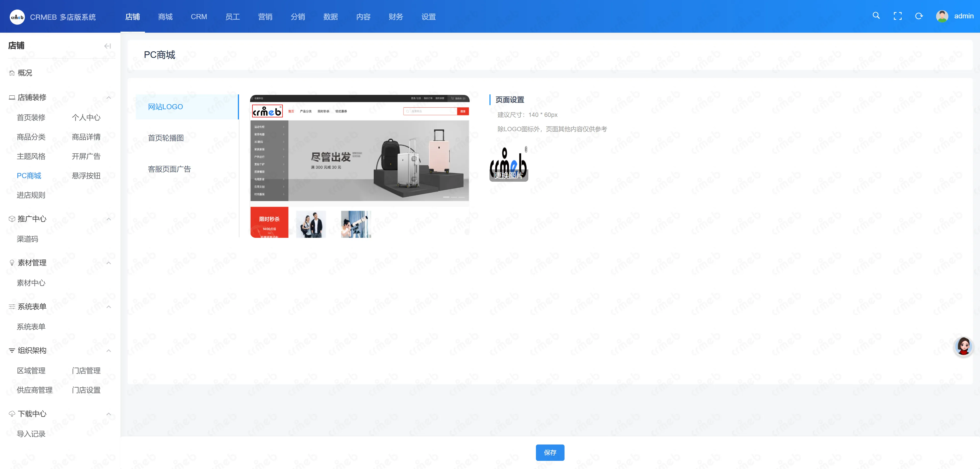
Task: Open 渠道码 in sidebar
Action: (x=27, y=239)
